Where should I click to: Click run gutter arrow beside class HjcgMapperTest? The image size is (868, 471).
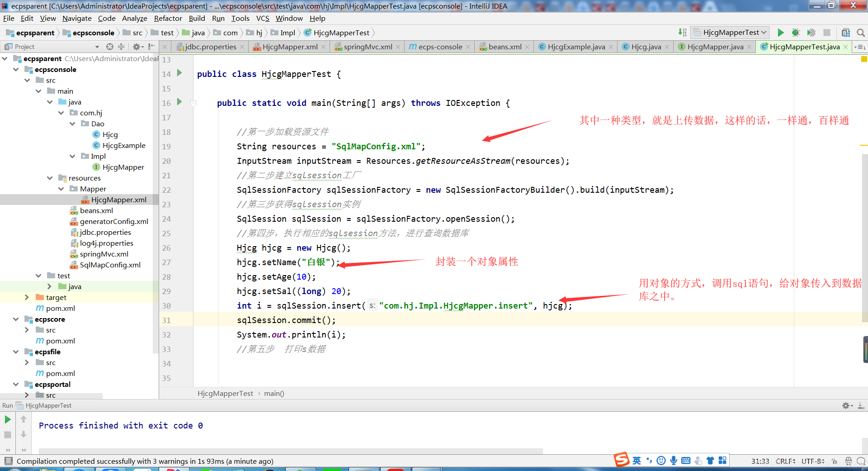tap(179, 73)
